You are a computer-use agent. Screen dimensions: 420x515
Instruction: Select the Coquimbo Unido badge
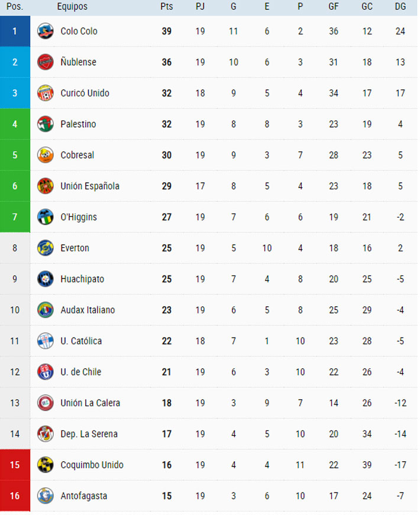pos(45,465)
